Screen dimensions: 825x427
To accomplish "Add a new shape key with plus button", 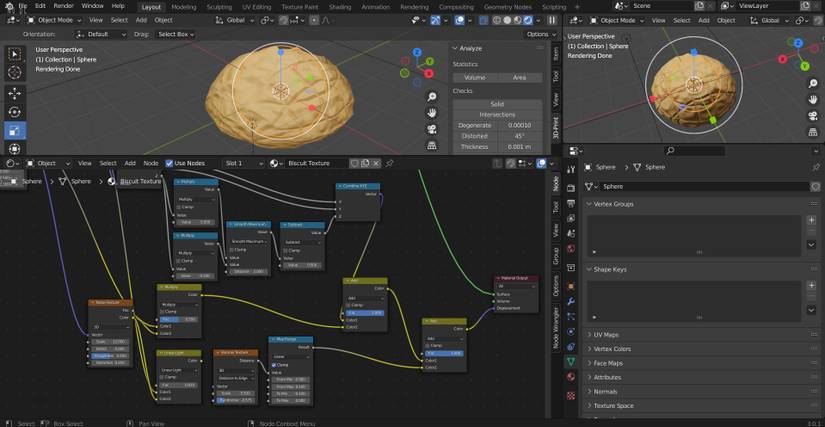I will pos(811,286).
